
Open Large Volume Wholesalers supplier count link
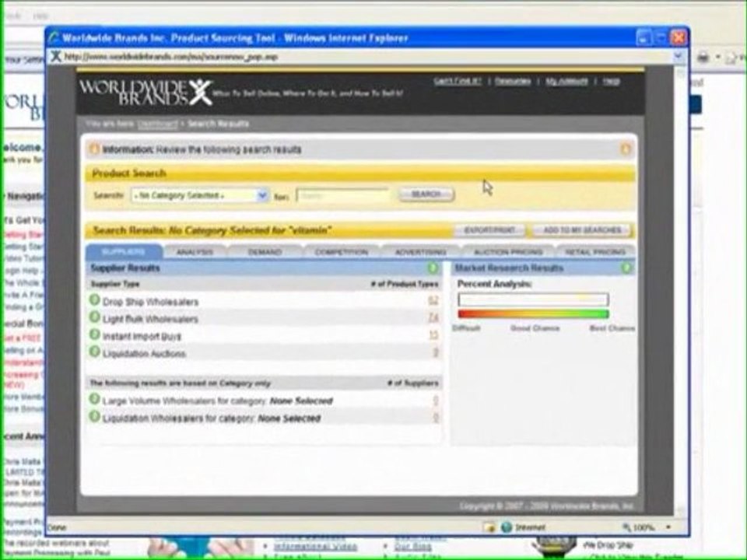[x=436, y=400]
